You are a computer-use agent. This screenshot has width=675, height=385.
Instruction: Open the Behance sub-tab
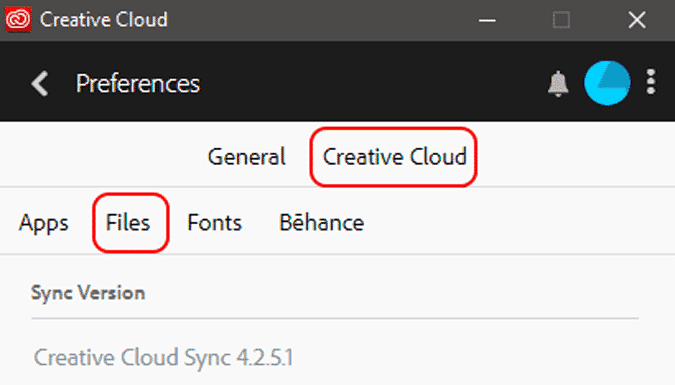[x=322, y=222]
